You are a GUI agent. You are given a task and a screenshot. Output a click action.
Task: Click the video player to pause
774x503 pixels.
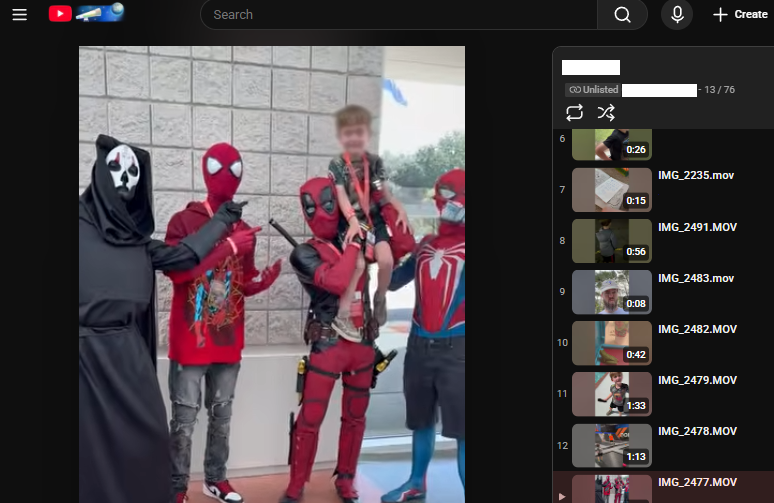click(x=272, y=270)
